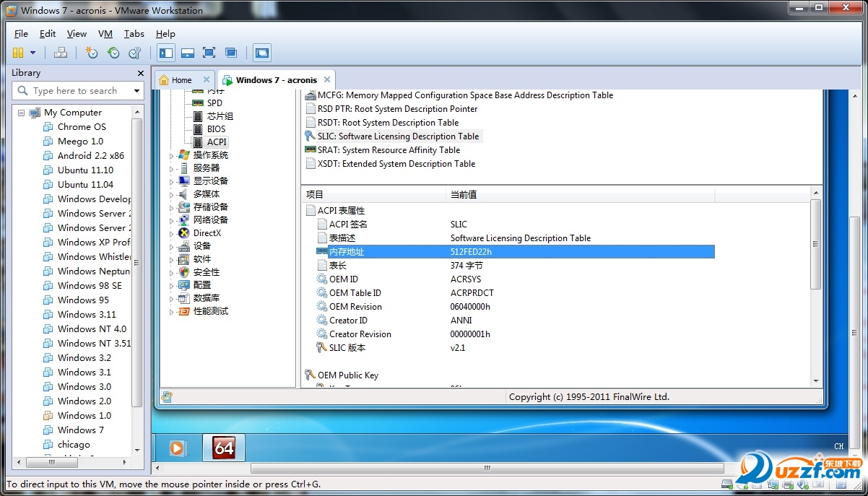Switch to Unity mode icon
Screen dimensions: 868x496
[x=231, y=53]
